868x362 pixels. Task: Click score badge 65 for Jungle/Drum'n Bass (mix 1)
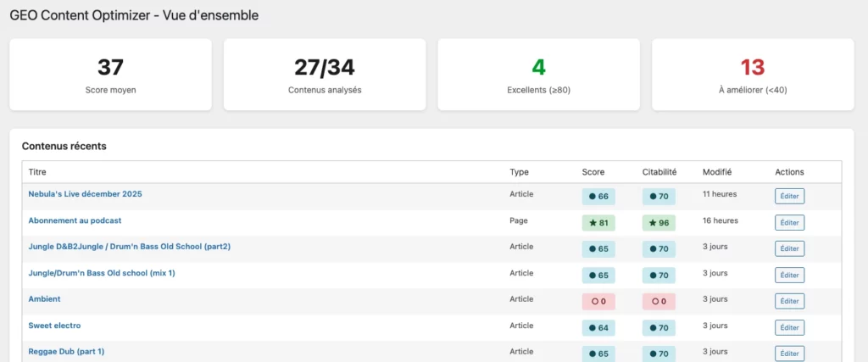(x=598, y=275)
